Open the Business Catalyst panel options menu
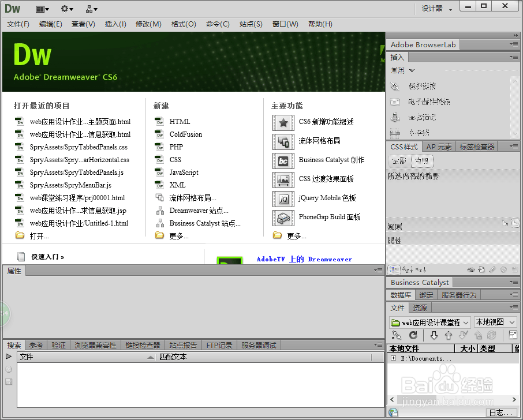523x420 pixels. (x=514, y=282)
